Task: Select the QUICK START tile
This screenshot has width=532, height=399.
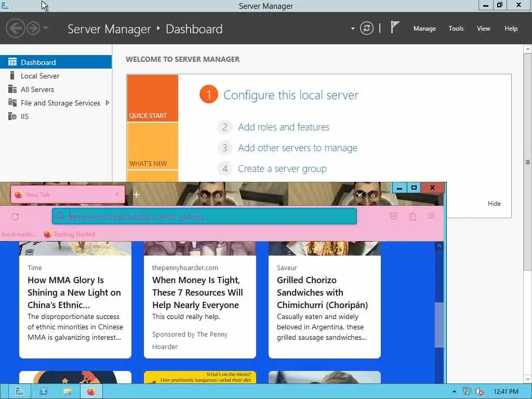Action: click(152, 98)
